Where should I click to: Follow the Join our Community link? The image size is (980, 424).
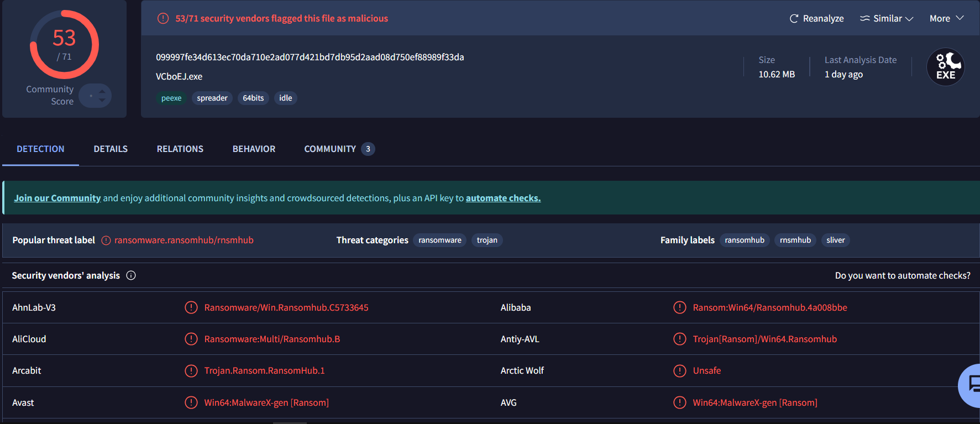pos(57,198)
